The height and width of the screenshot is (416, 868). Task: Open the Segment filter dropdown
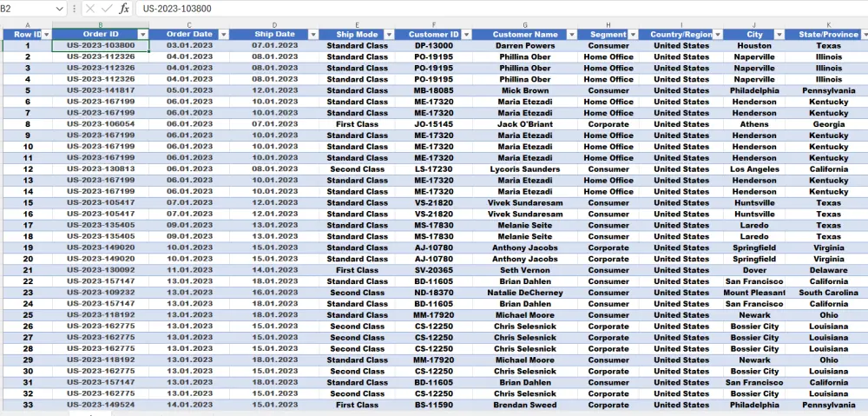[634, 35]
